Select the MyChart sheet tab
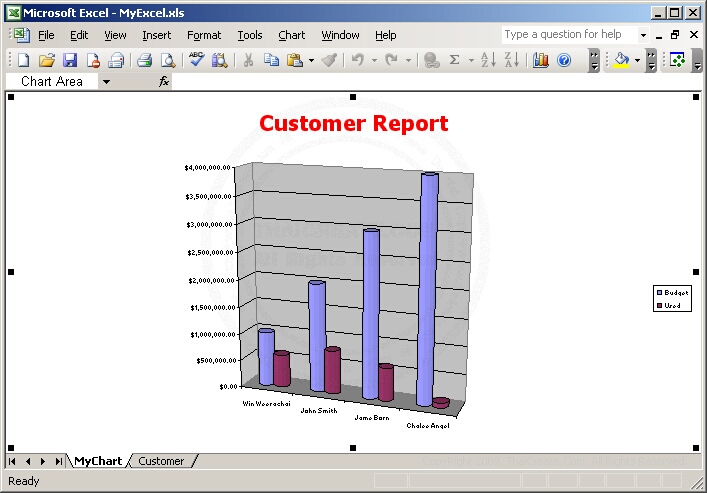 point(98,461)
